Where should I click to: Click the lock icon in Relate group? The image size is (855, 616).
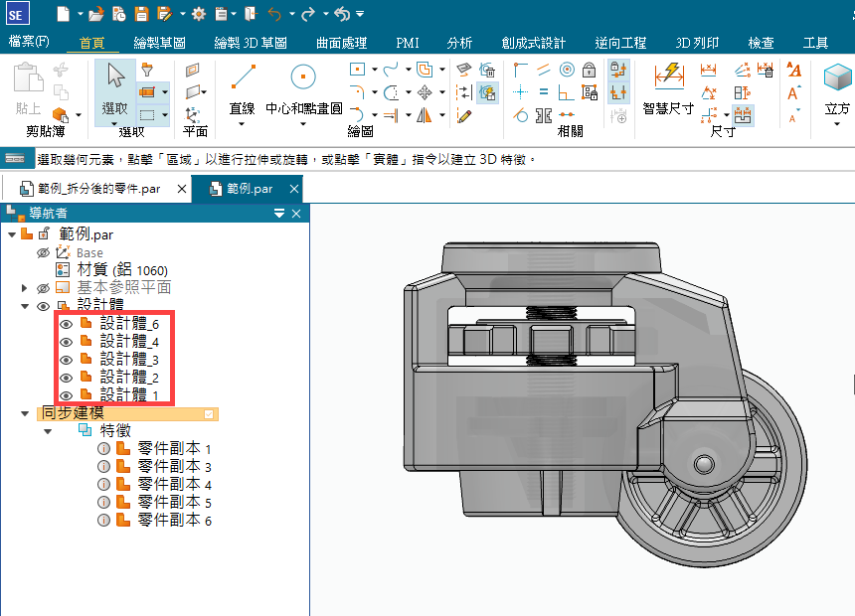589,70
